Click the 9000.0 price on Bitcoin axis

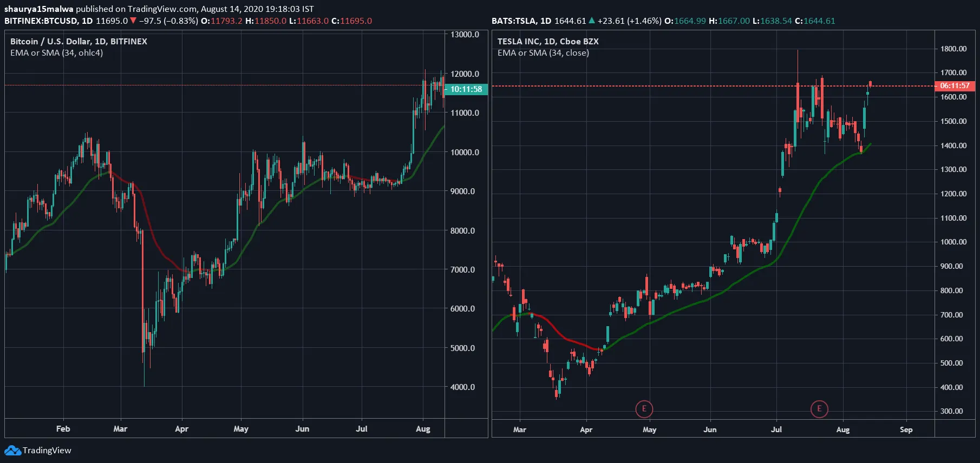463,191
